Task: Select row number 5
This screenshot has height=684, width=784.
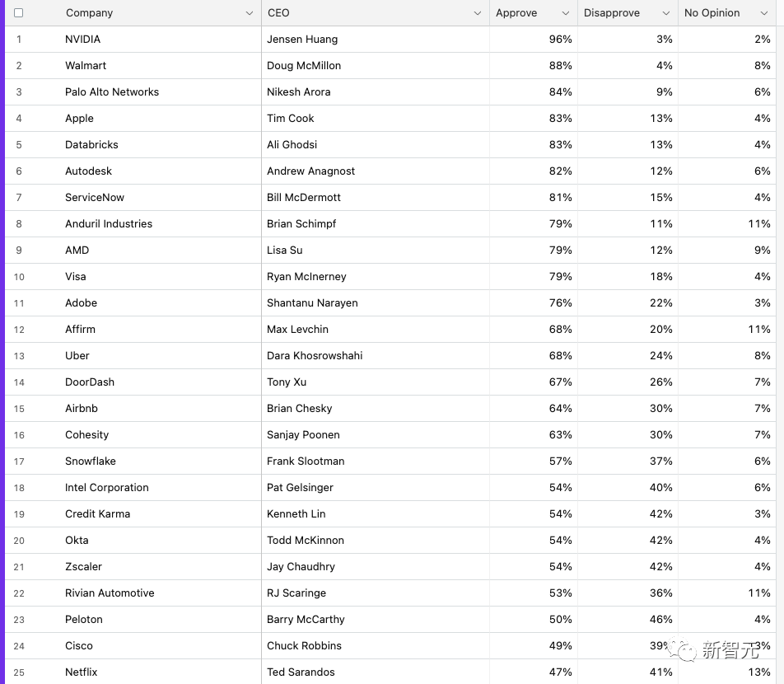Action: (19, 145)
